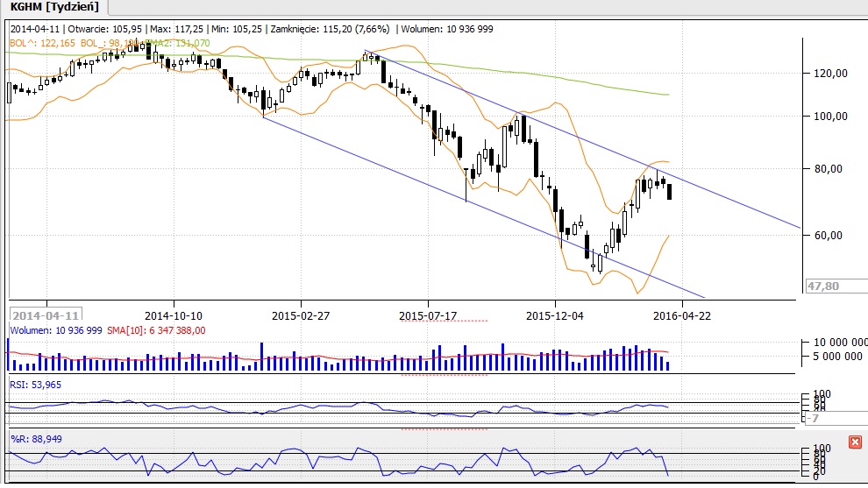Click the 5 000 000 volume axis label
868x488 pixels.
coord(837,357)
